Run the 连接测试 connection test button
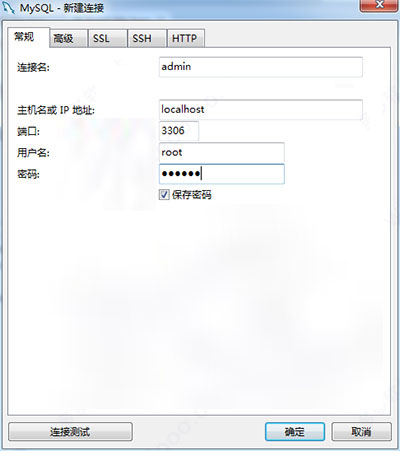Screen dimensions: 400x451 coord(70,432)
